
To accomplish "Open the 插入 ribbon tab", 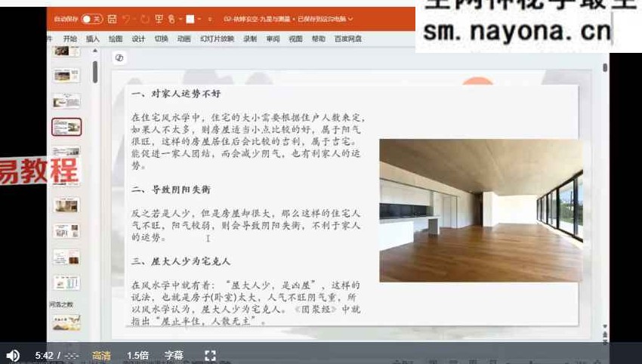I will [x=93, y=39].
